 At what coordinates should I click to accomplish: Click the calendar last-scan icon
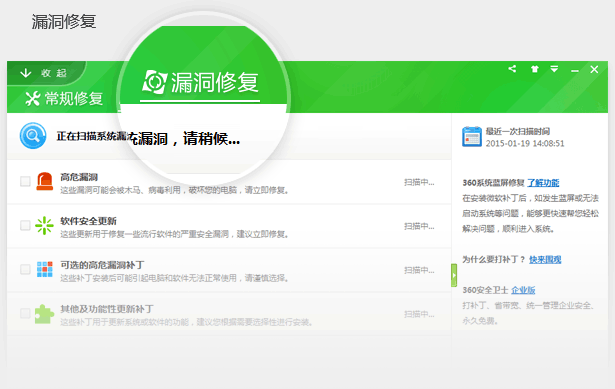click(x=472, y=136)
